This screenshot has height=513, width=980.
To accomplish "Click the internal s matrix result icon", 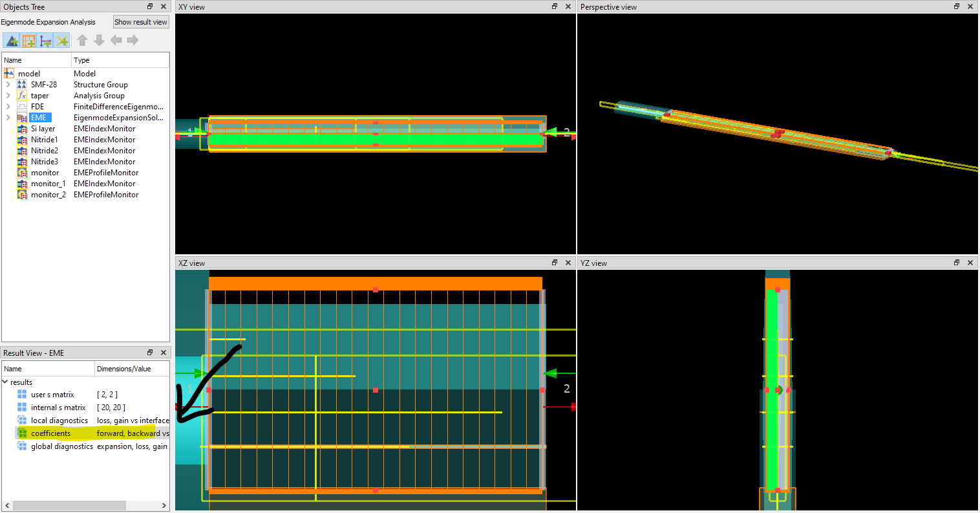I will click(22, 408).
